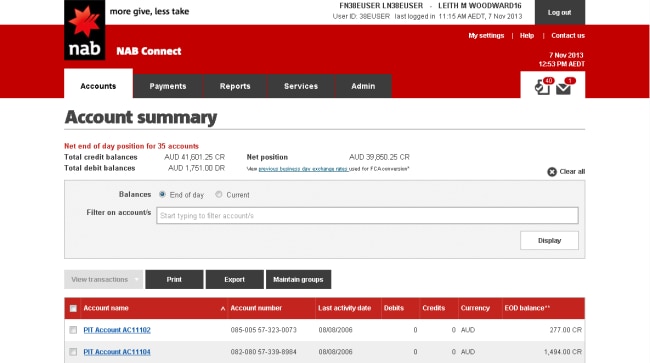
Task: Click the Maintain groups button
Action: [298, 279]
